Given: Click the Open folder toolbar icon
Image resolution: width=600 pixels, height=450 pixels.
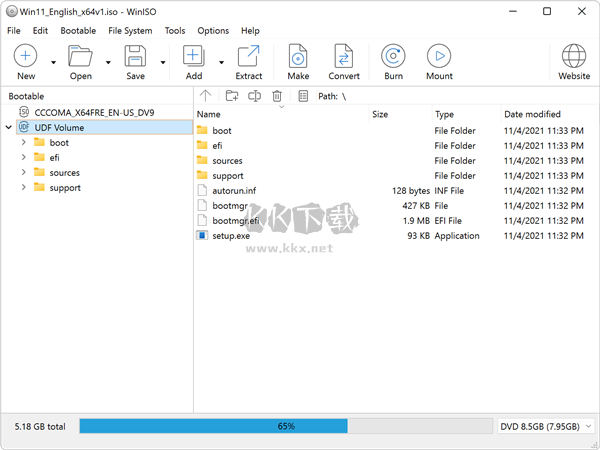Looking at the screenshot, I should (x=80, y=56).
